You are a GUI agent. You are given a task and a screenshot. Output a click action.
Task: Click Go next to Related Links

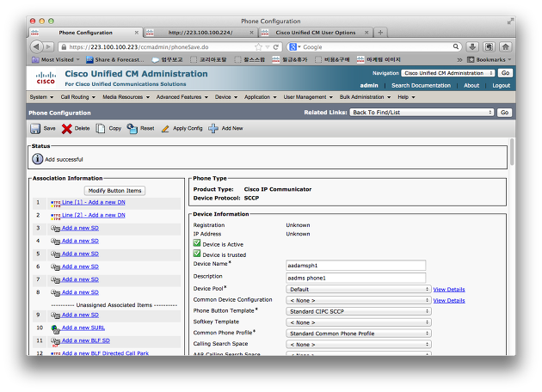click(x=505, y=113)
